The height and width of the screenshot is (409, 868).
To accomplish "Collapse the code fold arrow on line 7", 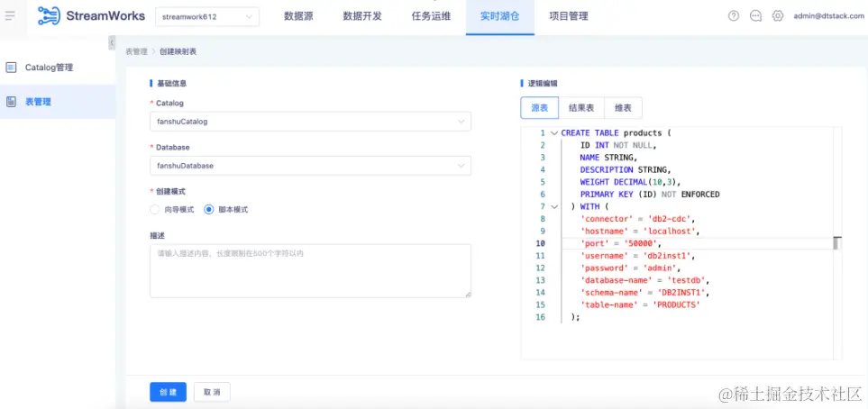I will [554, 206].
